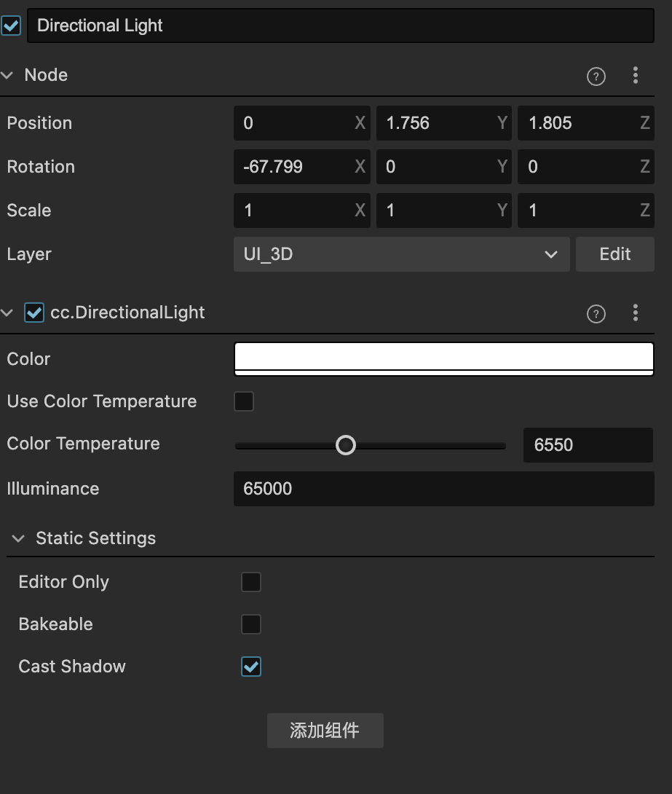Toggle the Directional Light node active checkbox
672x794 pixels.
click(x=12, y=26)
